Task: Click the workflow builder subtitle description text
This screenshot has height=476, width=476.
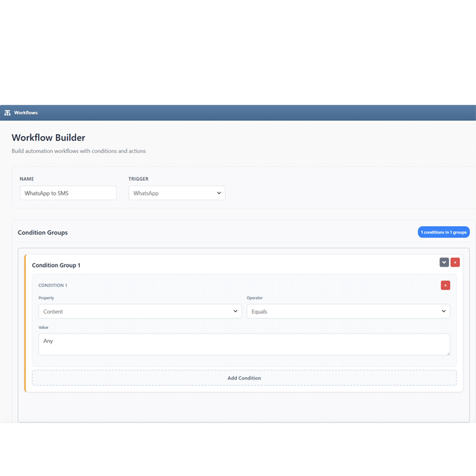Action: point(79,151)
